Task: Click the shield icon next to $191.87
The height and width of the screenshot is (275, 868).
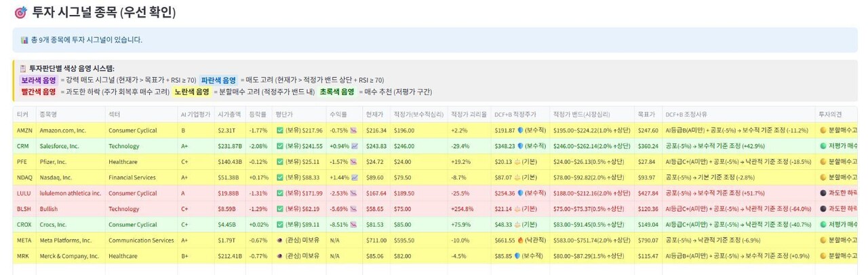Action: (521, 130)
